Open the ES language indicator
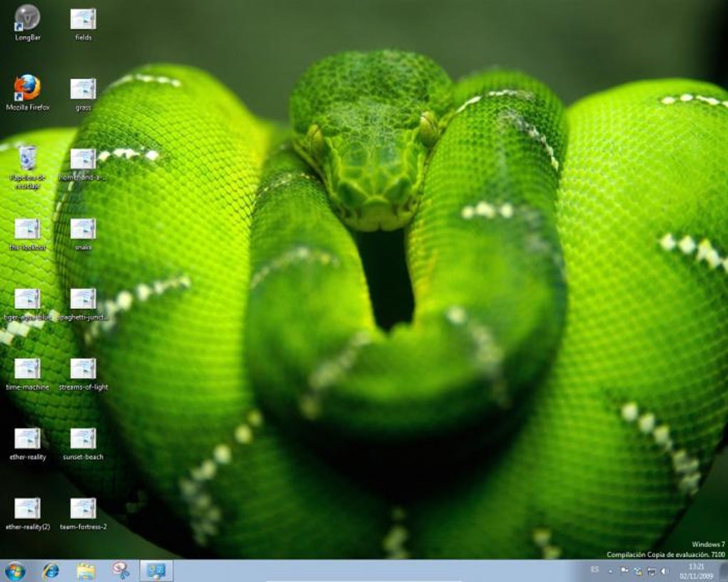The image size is (728, 582). tap(595, 569)
